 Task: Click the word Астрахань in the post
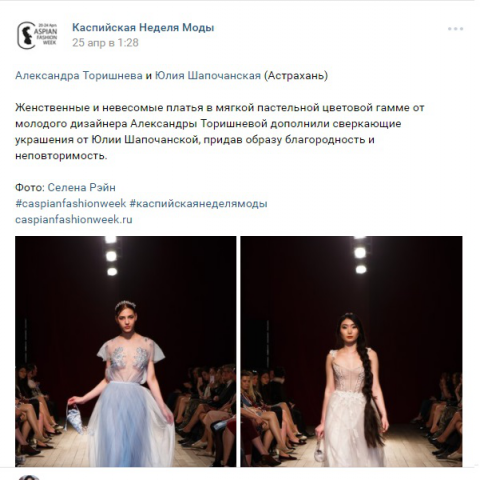pos(296,76)
